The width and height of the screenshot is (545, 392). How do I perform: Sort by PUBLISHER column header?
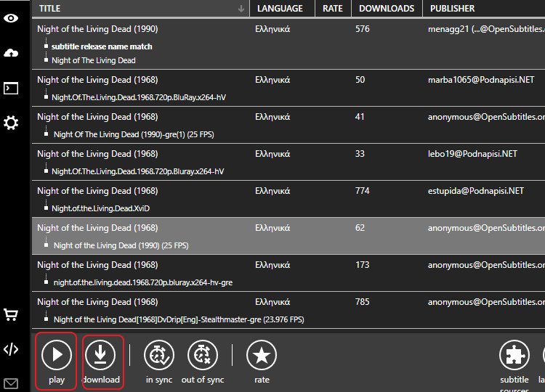(483, 8)
